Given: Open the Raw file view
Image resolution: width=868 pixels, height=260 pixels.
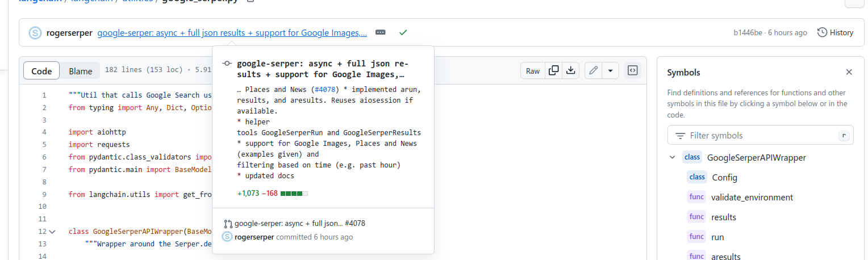Looking at the screenshot, I should (533, 71).
